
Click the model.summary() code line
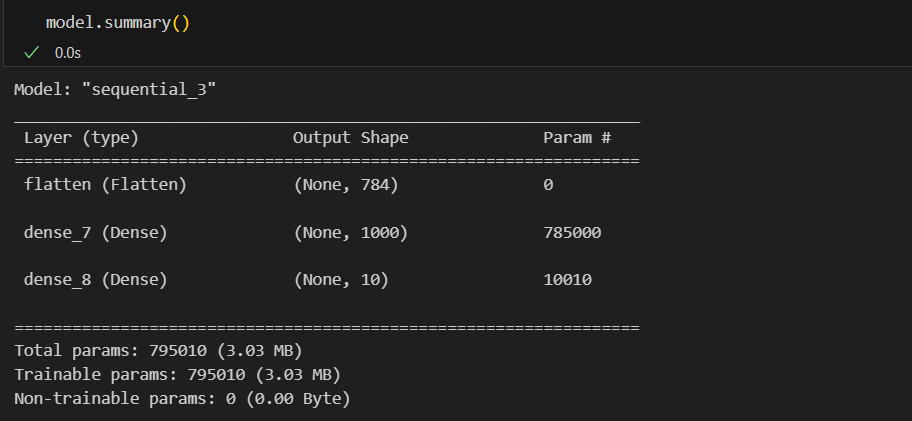pos(118,23)
